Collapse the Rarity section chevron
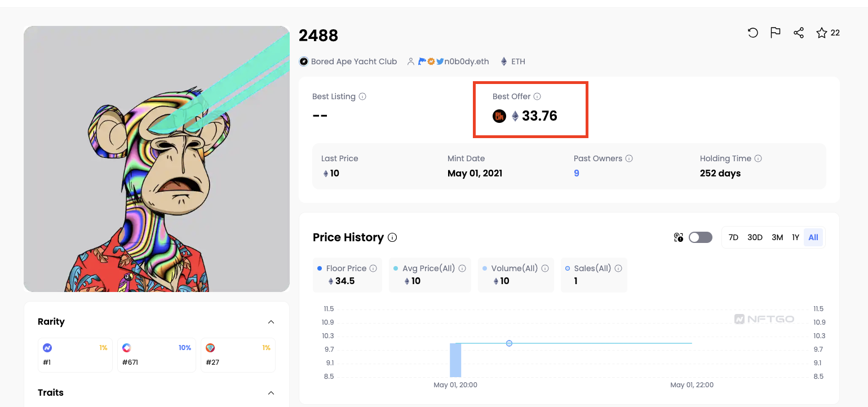Screen dimensions: 868x407 [271, 322]
